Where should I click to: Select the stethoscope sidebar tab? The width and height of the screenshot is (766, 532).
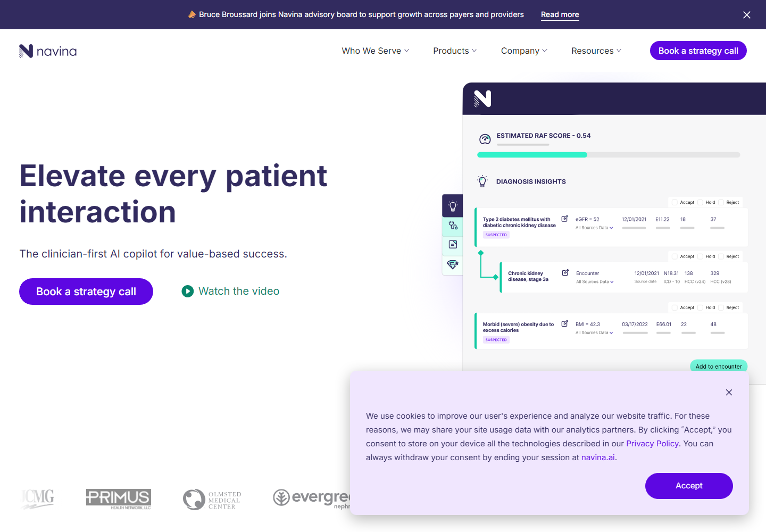pyautogui.click(x=453, y=226)
